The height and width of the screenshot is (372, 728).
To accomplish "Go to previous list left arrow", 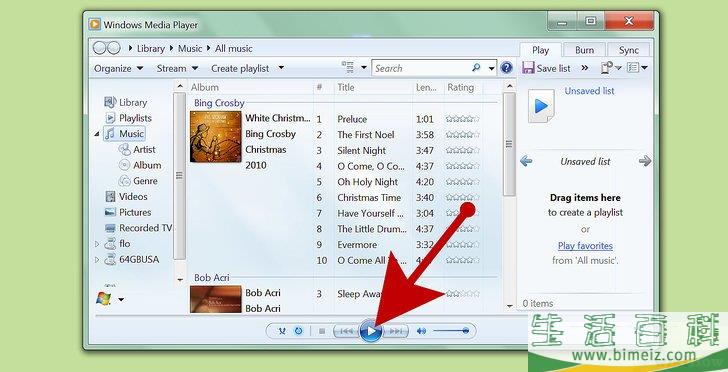I will pos(526,161).
